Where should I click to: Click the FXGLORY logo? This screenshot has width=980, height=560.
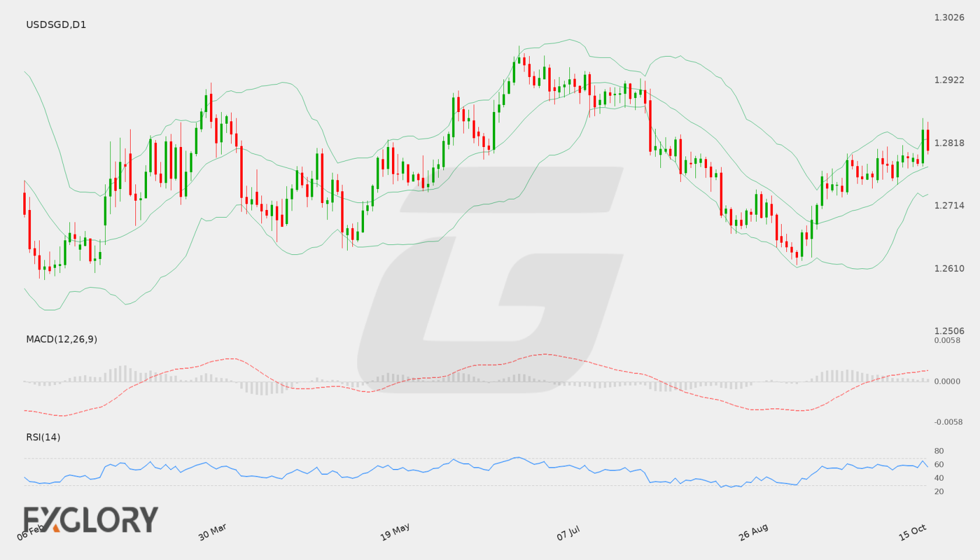point(90,519)
